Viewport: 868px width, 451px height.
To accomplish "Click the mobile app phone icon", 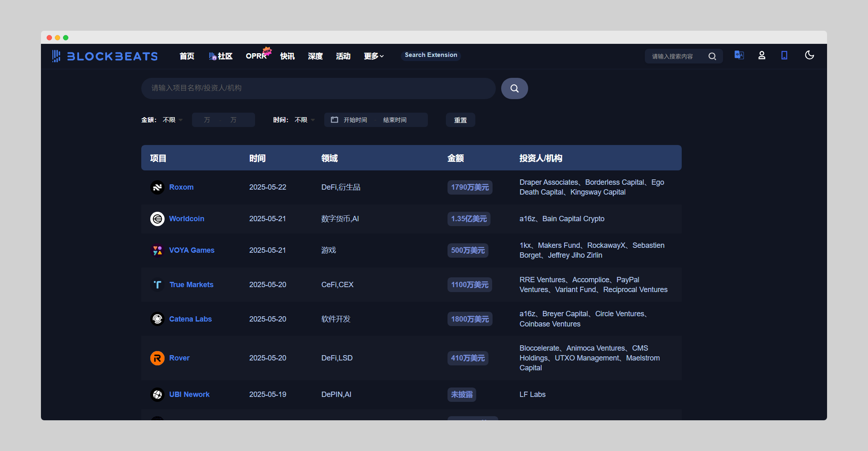I will [784, 55].
